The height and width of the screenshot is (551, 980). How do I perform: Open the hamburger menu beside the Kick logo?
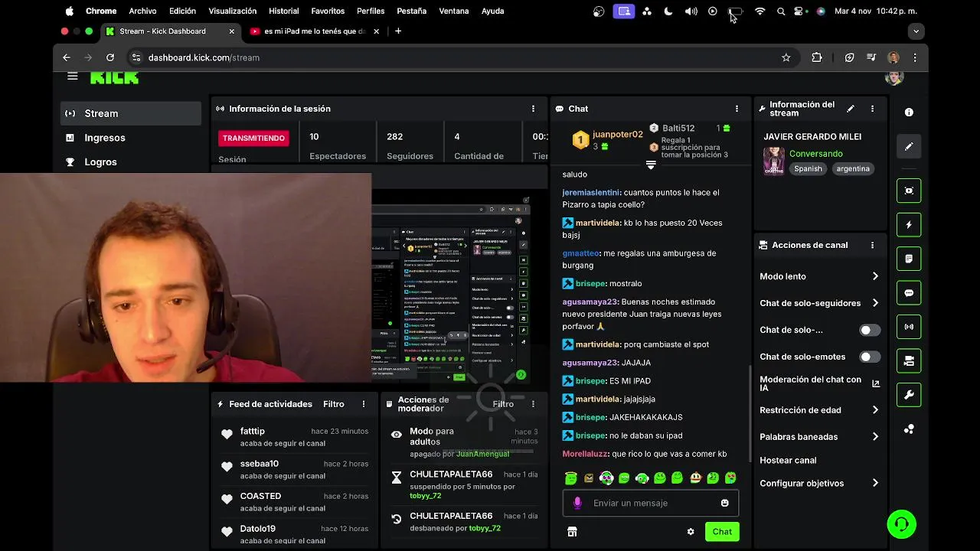pyautogui.click(x=72, y=77)
